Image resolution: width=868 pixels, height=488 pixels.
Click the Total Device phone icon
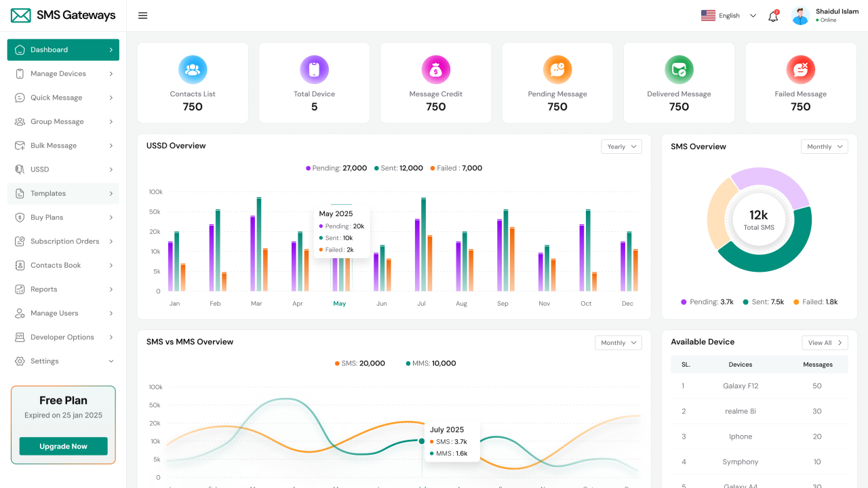pos(314,69)
